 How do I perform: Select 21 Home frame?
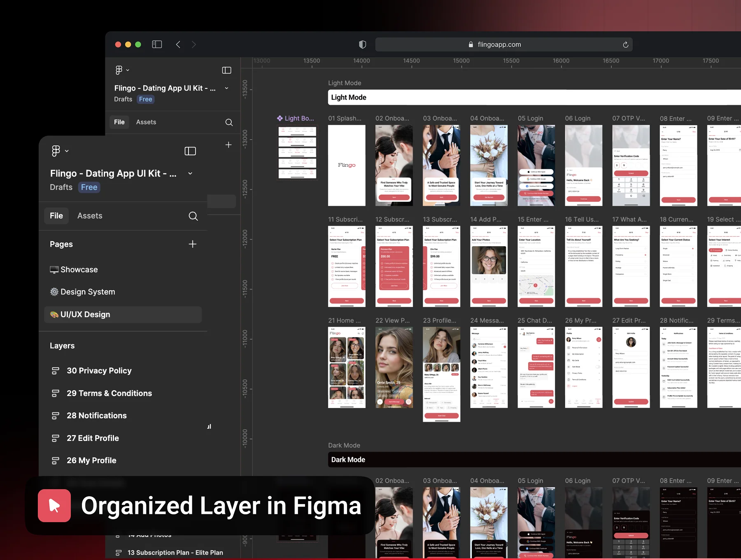pyautogui.click(x=347, y=367)
